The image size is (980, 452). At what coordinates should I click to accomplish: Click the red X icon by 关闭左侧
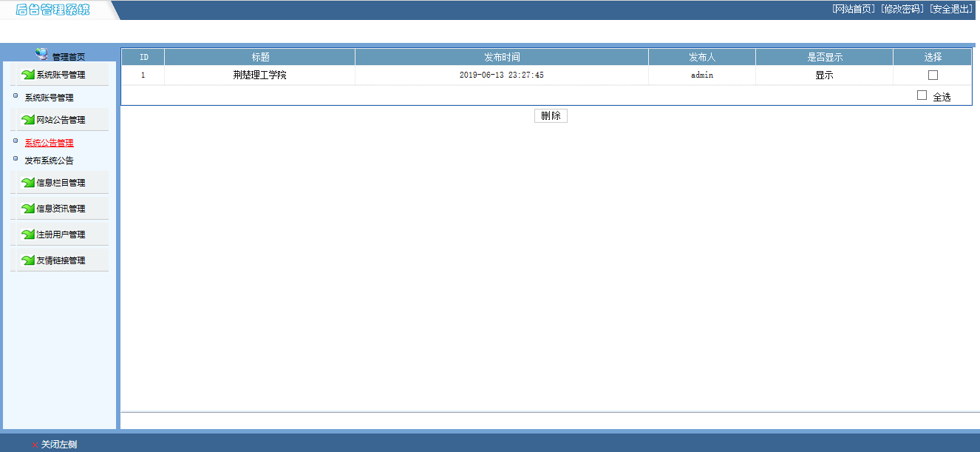(35, 445)
